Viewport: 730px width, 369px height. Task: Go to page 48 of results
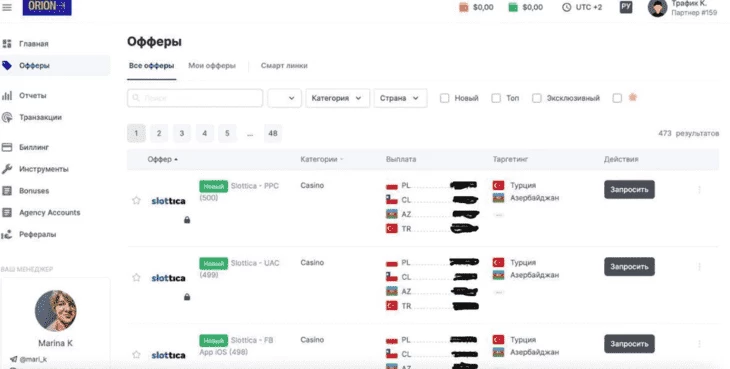(273, 133)
